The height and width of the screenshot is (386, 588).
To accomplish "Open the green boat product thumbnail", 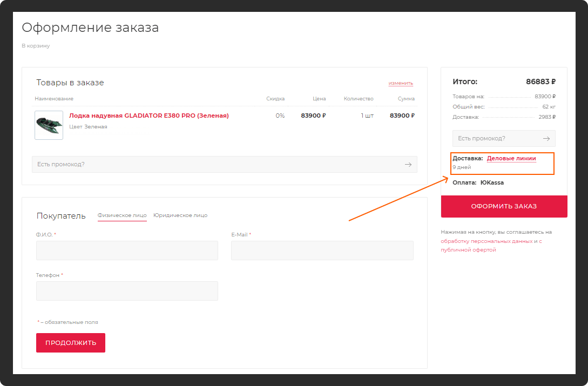I will [x=49, y=125].
